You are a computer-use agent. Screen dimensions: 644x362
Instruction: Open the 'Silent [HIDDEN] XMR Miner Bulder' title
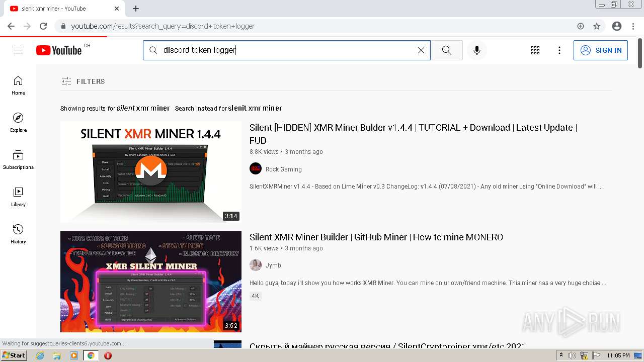point(413,134)
